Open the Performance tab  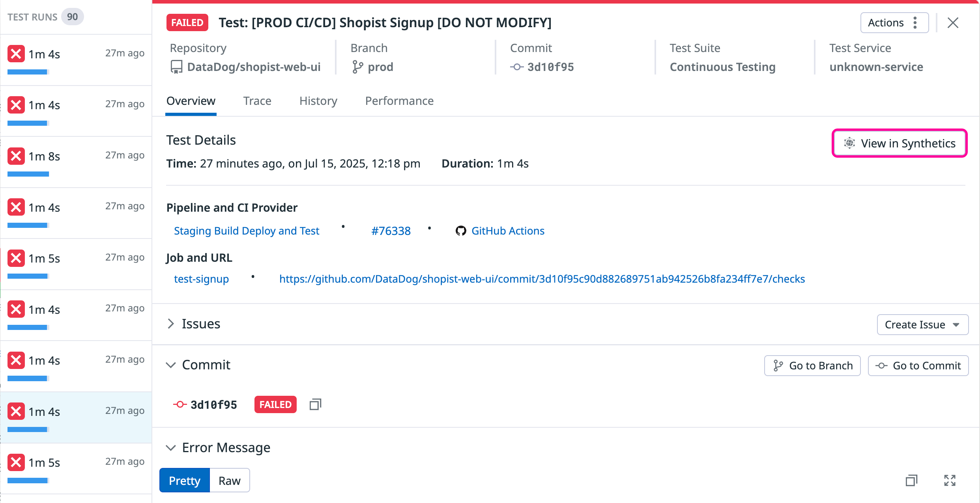click(399, 101)
